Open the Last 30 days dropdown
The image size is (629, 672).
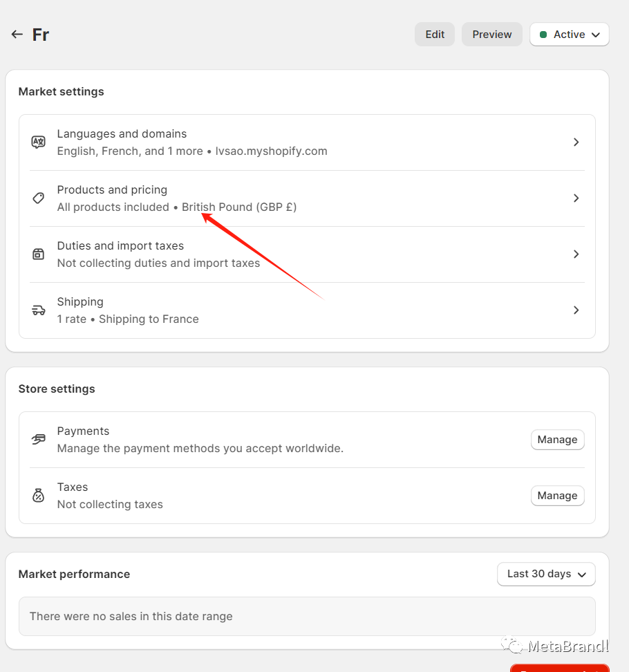click(546, 574)
